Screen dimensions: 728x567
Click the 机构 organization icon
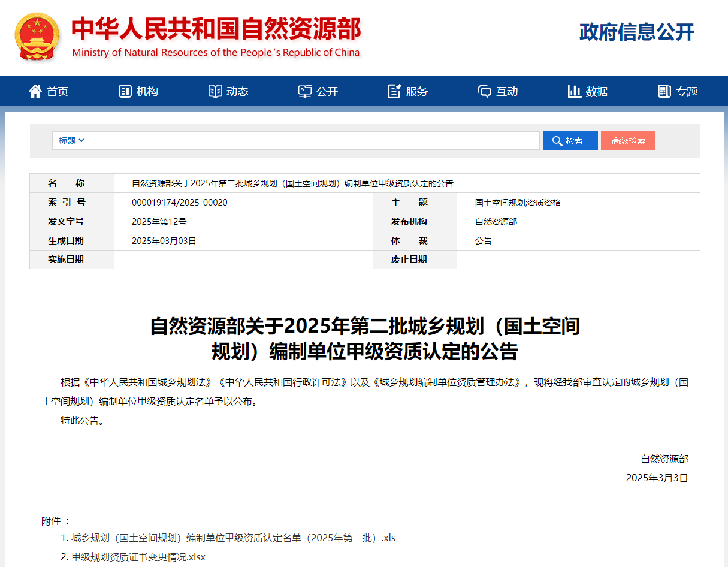pos(125,91)
